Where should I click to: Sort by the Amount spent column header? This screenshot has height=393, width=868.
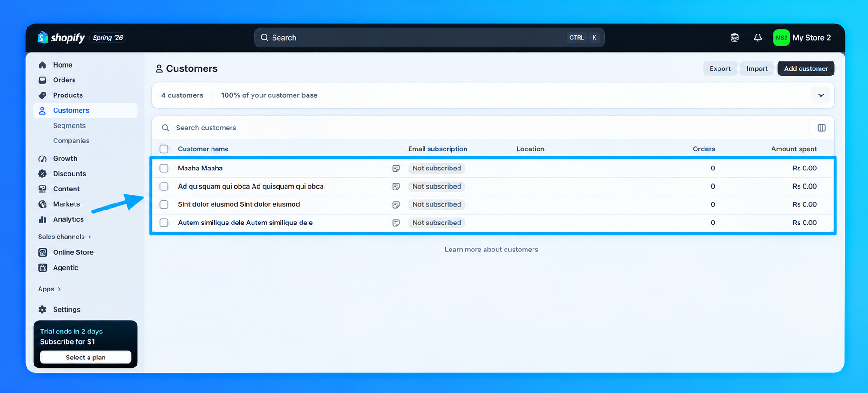pos(794,149)
